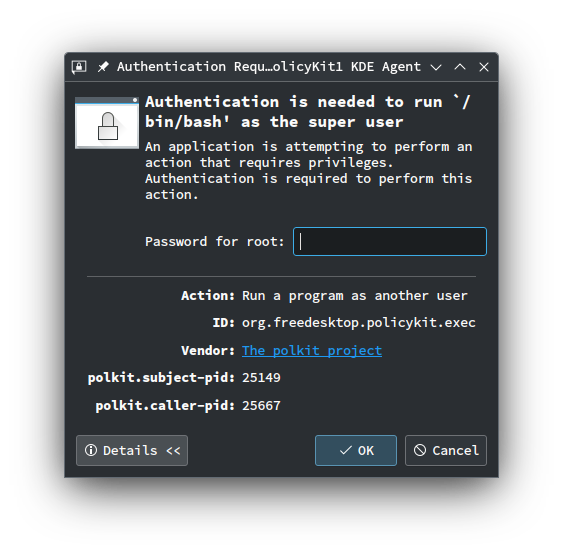
Task: Minimize the dialog with the down chevron
Action: 436,67
